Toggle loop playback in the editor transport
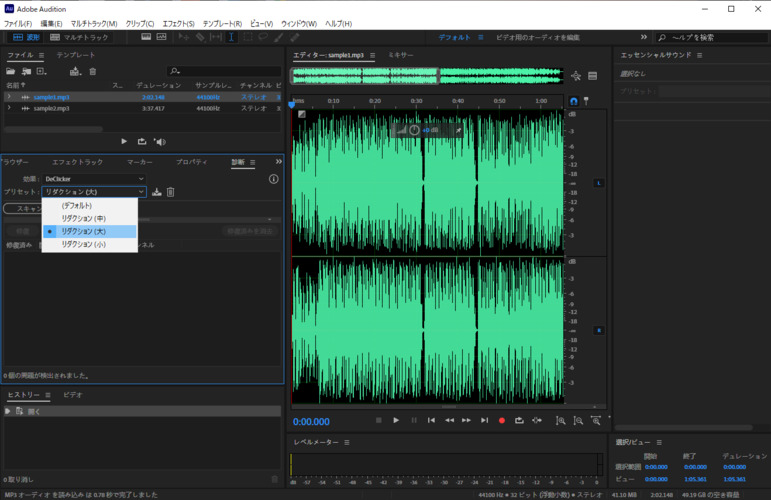This screenshot has width=771, height=500. [x=519, y=421]
